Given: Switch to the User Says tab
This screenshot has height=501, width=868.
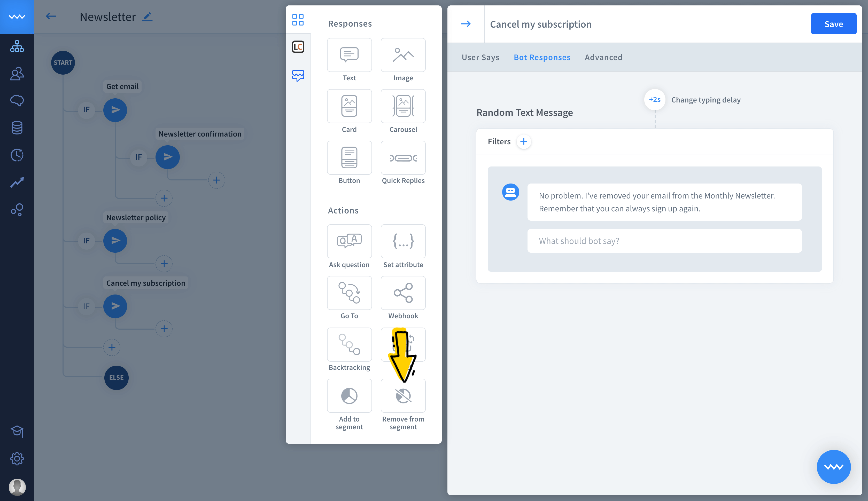Looking at the screenshot, I should 480,57.
